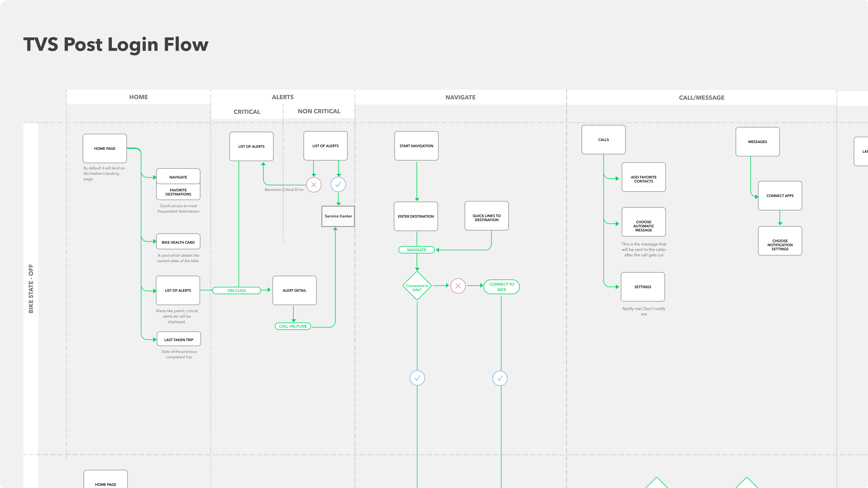Click the CALL HELPLINE pill button

click(293, 326)
